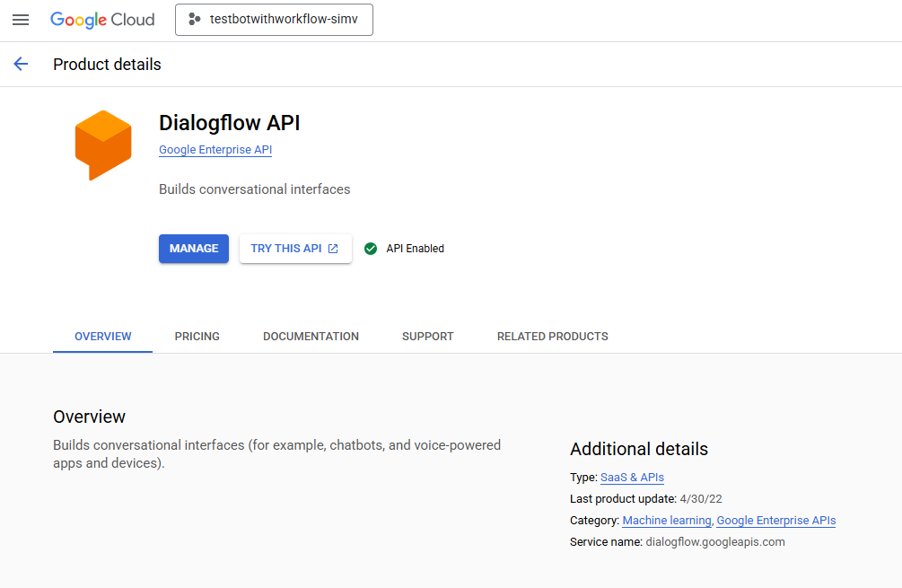Click the orange Dialogflow cube logo
This screenshot has height=588, width=902.
pos(103,145)
